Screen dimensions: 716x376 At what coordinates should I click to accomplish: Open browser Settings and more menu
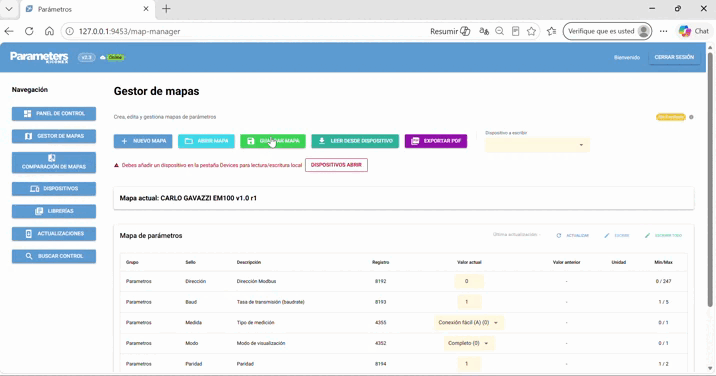pos(663,31)
